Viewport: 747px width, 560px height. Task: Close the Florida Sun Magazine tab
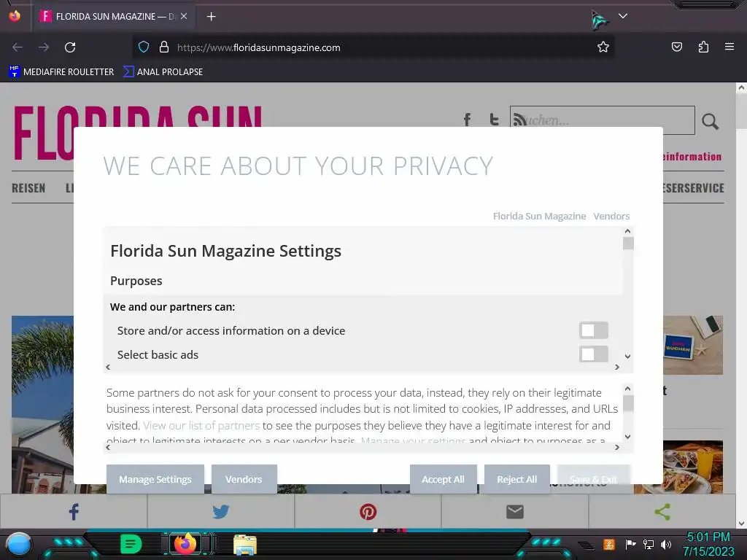(184, 16)
